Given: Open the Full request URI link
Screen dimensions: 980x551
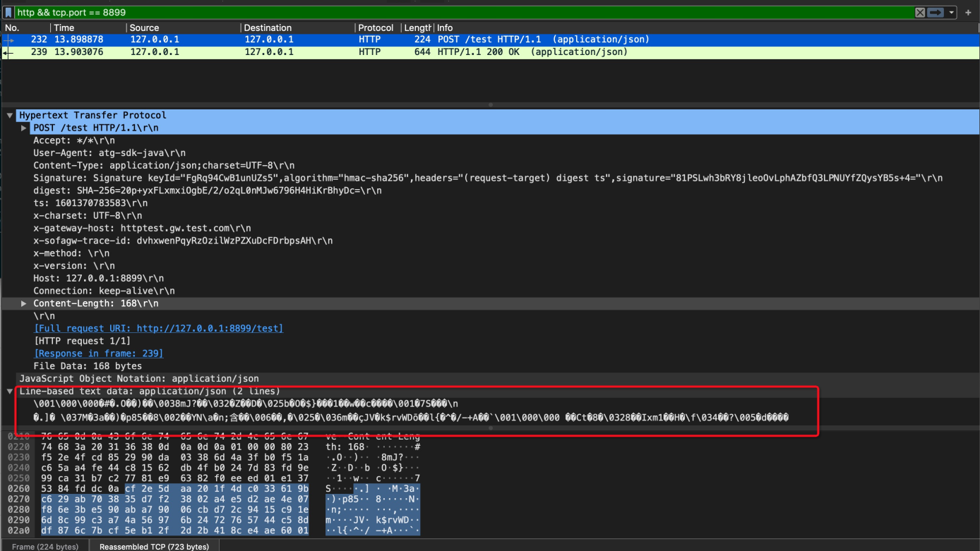Looking at the screenshot, I should point(158,328).
